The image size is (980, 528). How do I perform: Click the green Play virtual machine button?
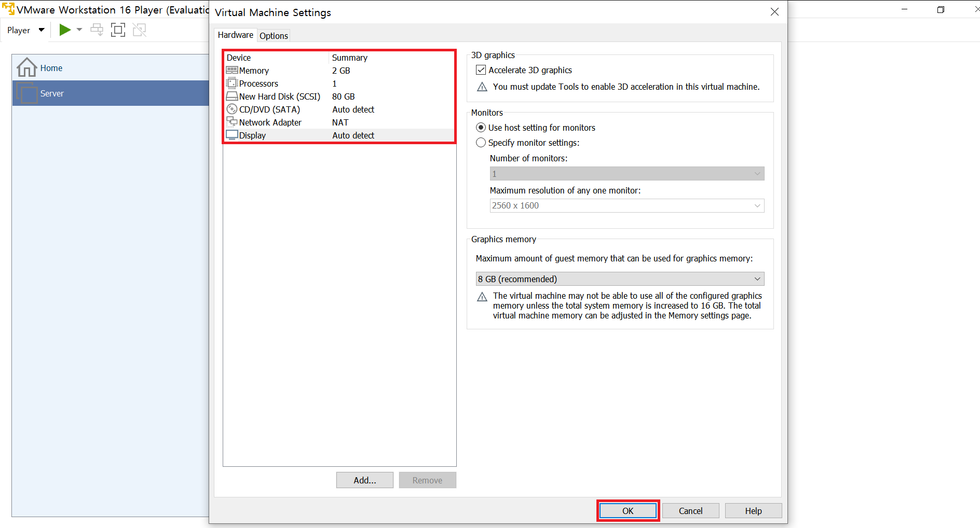(65, 30)
